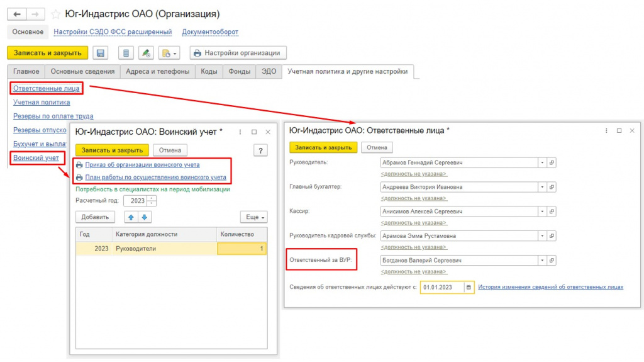Open История изменения сведений об ответственных лицах

(550, 287)
